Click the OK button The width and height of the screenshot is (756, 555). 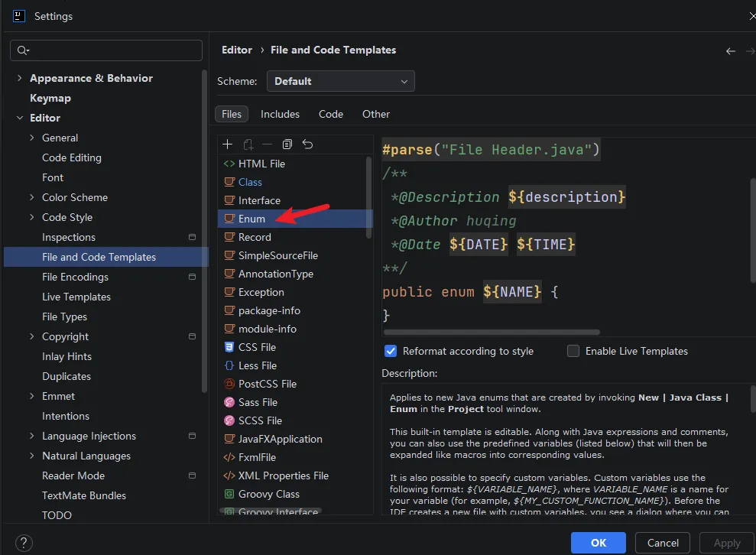click(x=599, y=543)
